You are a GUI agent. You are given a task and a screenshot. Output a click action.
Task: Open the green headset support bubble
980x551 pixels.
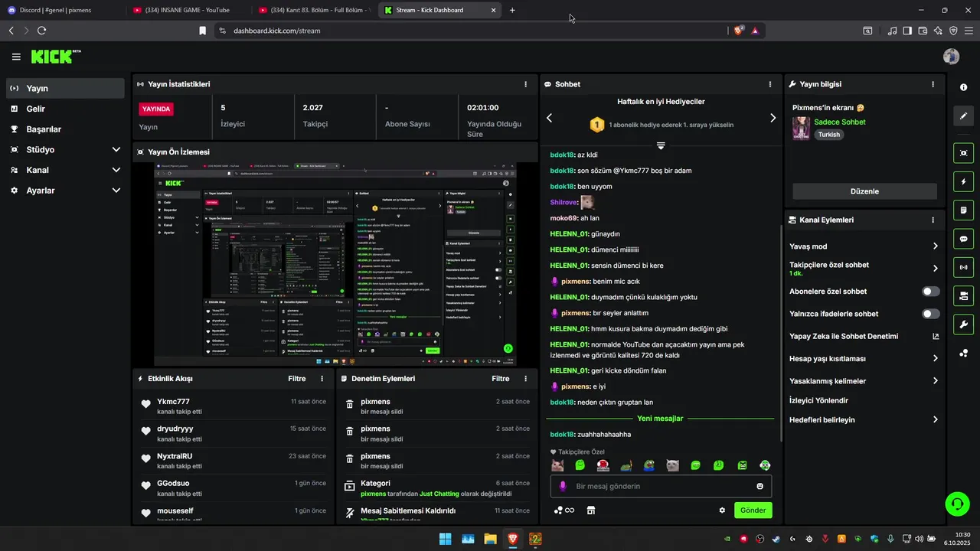pyautogui.click(x=957, y=504)
